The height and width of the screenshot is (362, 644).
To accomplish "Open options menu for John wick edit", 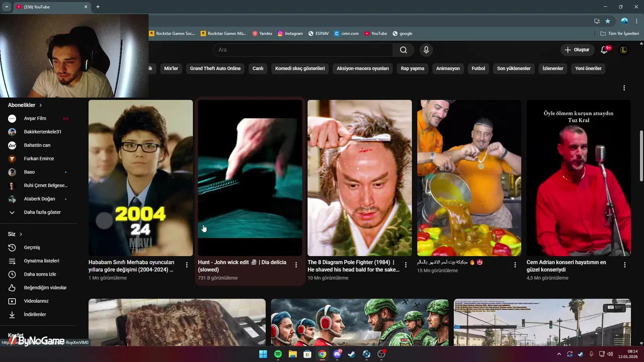I will tap(296, 265).
